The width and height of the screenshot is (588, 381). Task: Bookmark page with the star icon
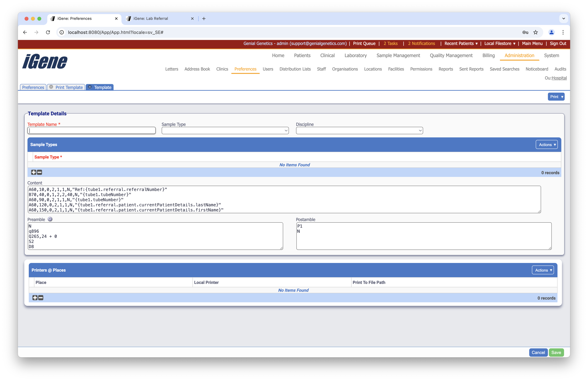coord(535,32)
